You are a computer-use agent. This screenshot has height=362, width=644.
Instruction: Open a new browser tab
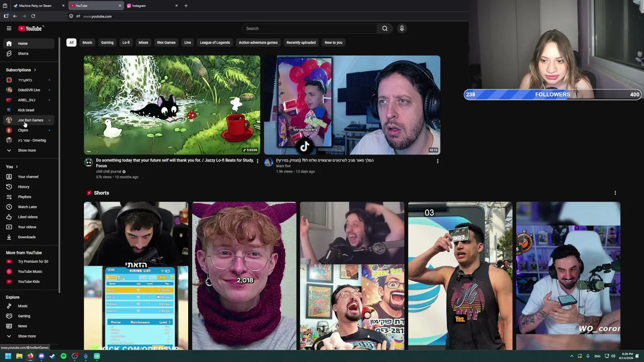(186, 6)
